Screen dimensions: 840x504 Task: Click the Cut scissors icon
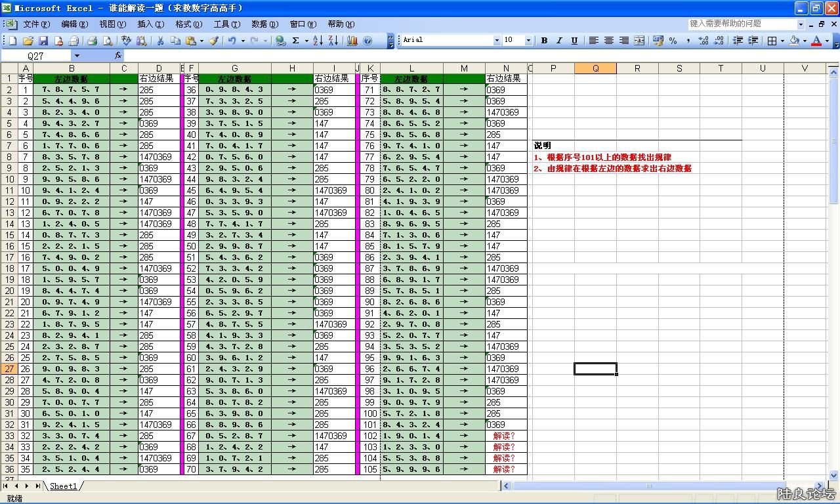[159, 41]
